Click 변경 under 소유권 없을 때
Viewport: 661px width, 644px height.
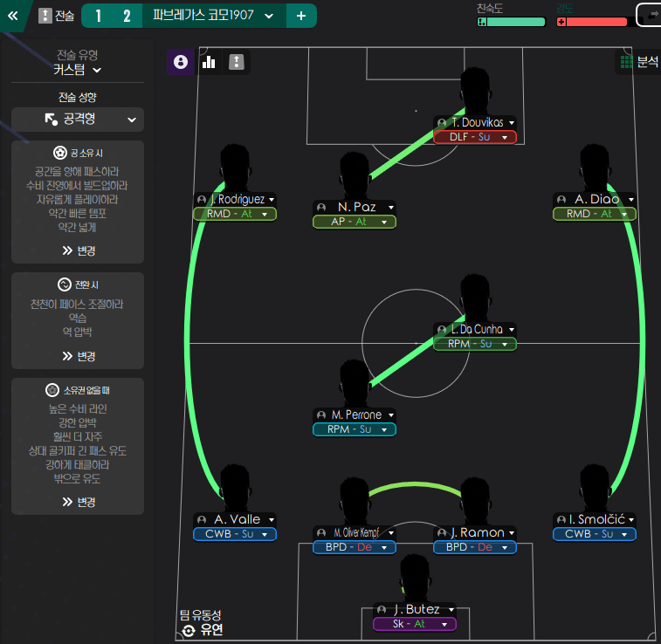[79, 502]
